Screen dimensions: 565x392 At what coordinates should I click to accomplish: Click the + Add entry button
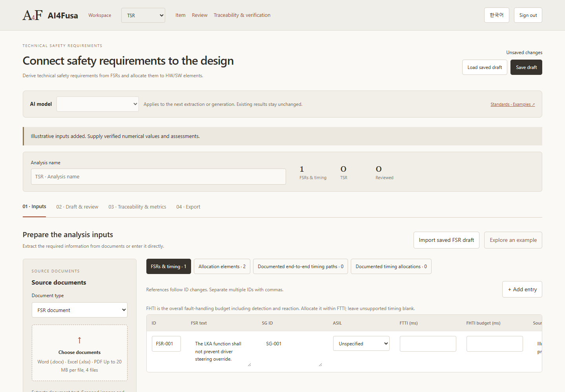pos(522,289)
